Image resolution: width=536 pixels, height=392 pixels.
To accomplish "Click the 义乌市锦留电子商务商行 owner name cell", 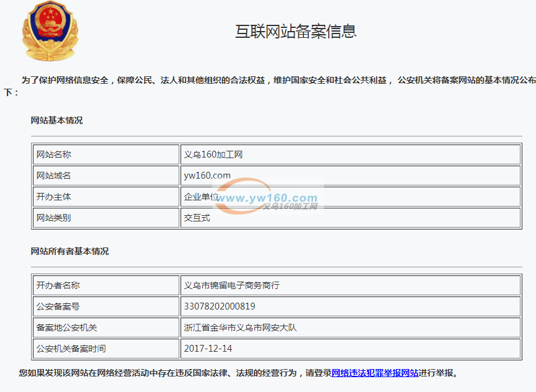I will point(231,285).
